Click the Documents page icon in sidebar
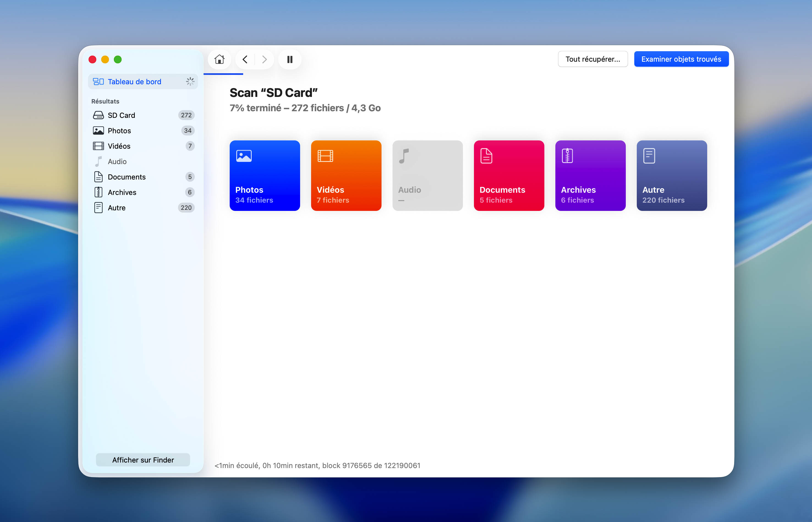The height and width of the screenshot is (522, 812). (x=98, y=177)
